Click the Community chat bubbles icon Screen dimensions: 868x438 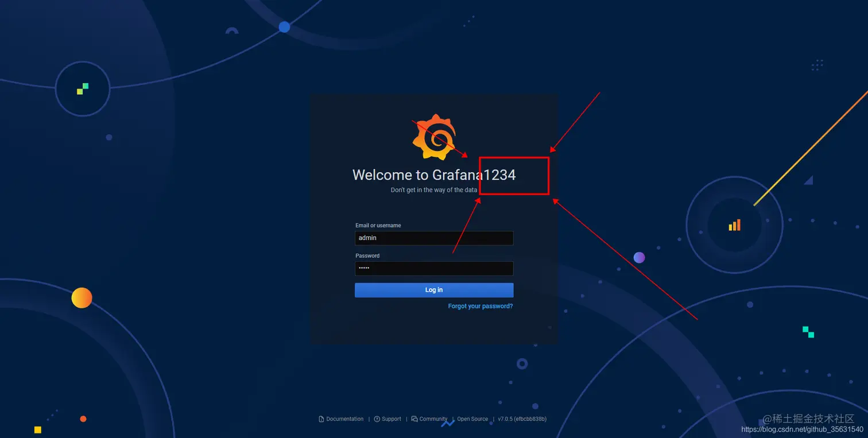pyautogui.click(x=414, y=419)
